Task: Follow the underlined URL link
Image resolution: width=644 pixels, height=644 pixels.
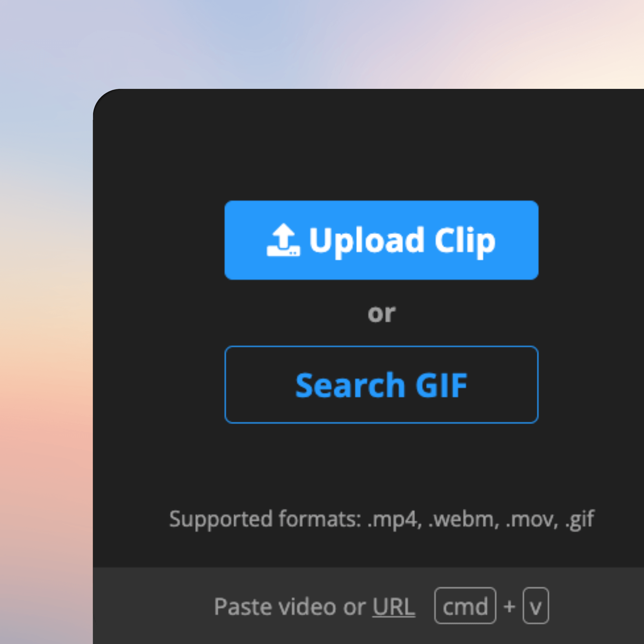Action: tap(394, 607)
